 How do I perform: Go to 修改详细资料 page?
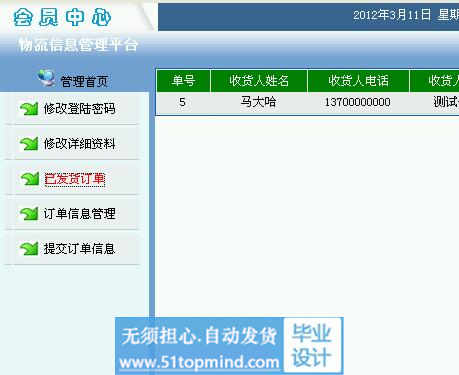79,144
